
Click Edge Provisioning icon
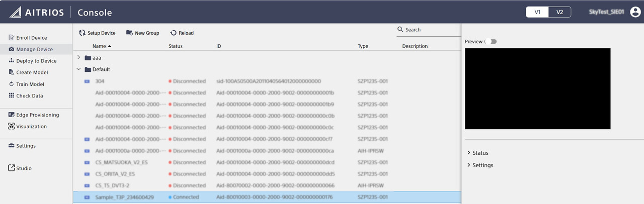point(12,115)
